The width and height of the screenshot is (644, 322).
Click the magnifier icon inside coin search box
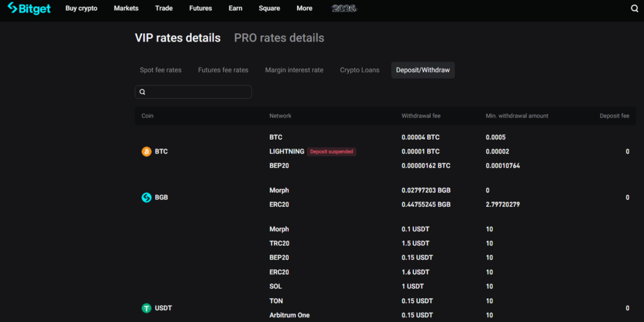pos(143,92)
